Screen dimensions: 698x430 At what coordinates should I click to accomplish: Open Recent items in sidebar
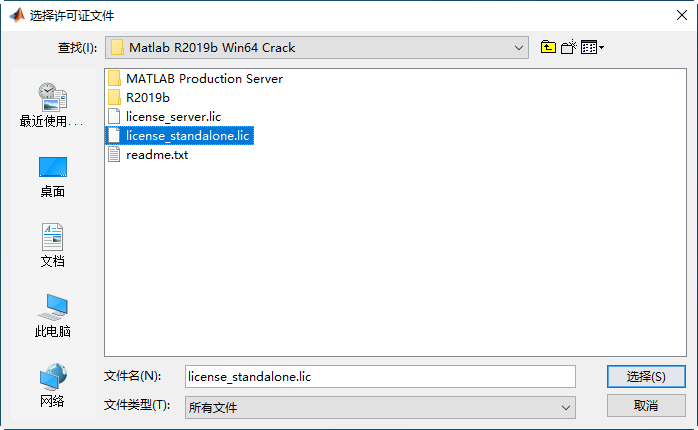pyautogui.click(x=53, y=105)
